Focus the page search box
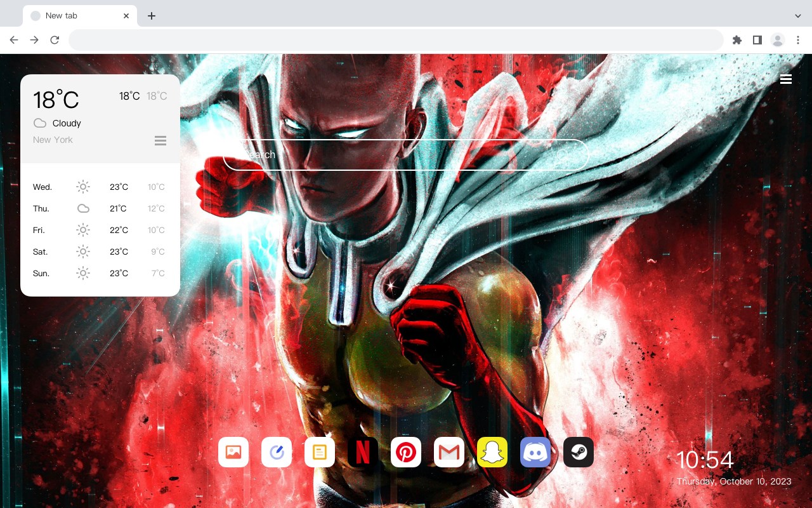The image size is (812, 508). (406, 155)
